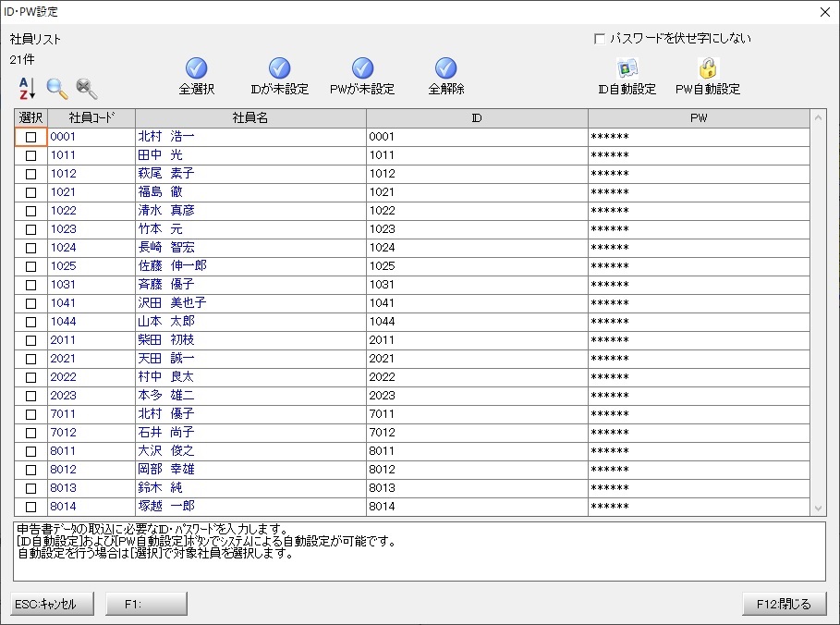840x625 pixels.
Task: Select employee name 山本 太郎
Action: (250, 322)
